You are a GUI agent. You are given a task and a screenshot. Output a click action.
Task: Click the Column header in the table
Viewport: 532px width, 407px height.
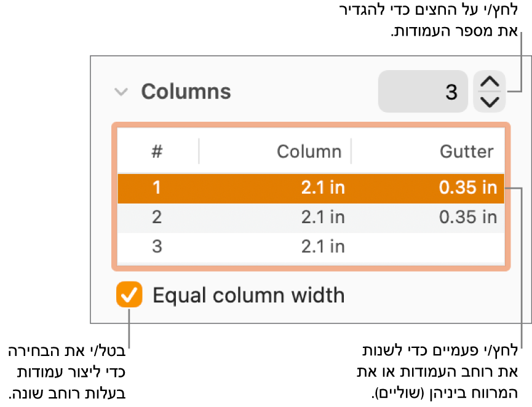(x=309, y=151)
